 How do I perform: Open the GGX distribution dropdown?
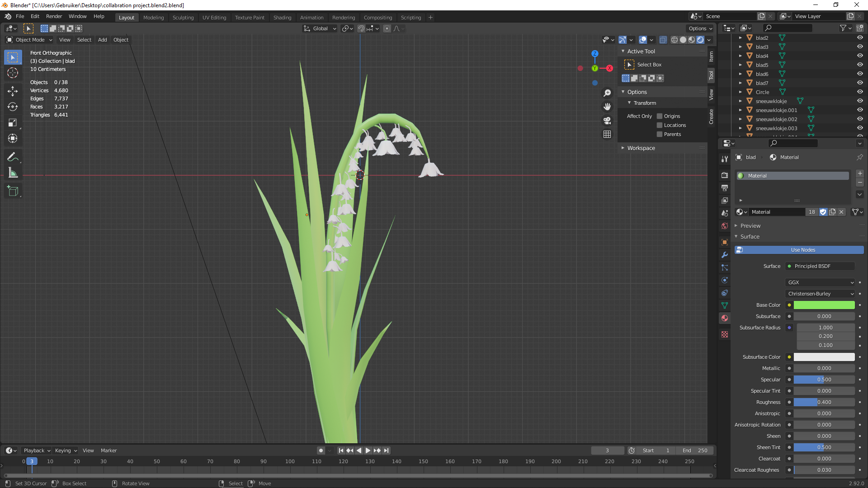tap(820, 282)
